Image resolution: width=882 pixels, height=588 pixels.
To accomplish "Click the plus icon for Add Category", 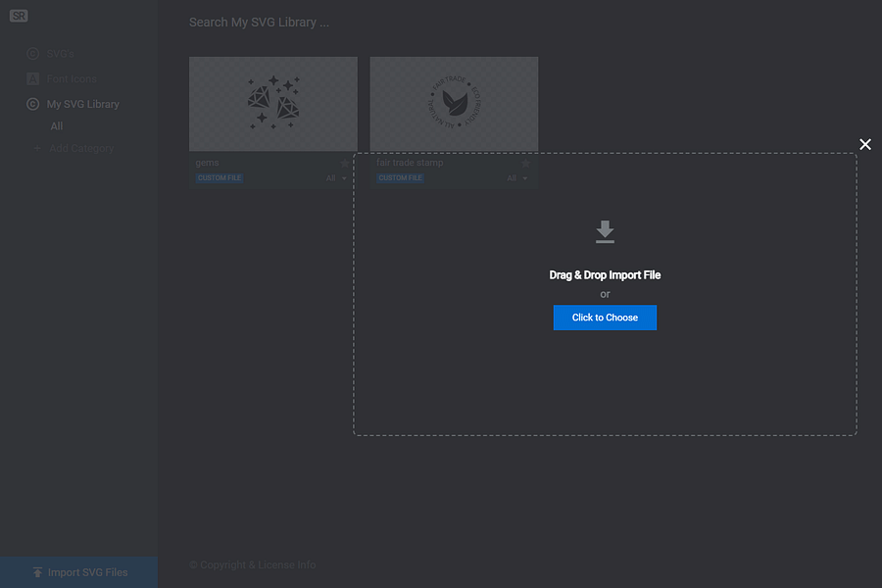I will 38,149.
